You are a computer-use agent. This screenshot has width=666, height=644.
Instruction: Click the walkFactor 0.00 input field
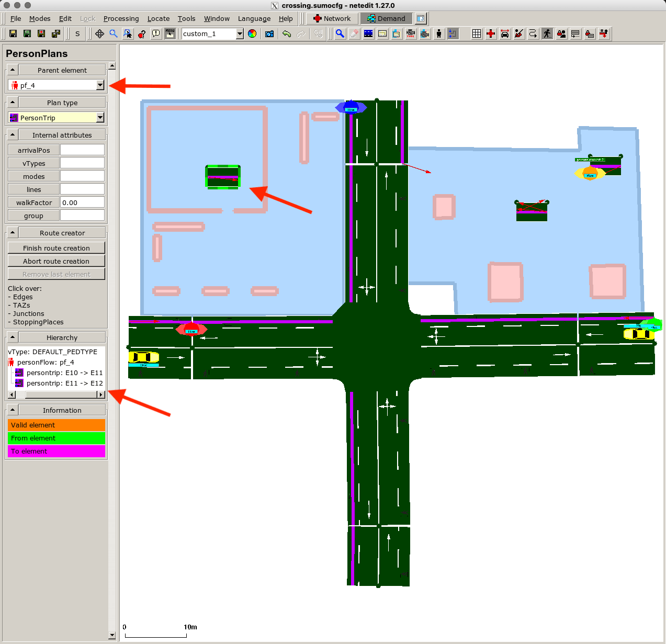[82, 202]
